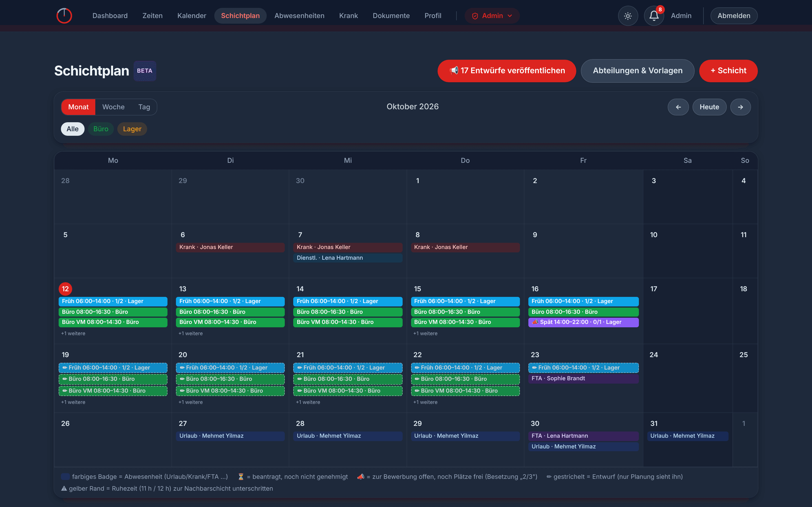This screenshot has width=812, height=507.
Task: Open FTA Sophie Brandt entry on 23rd
Action: click(x=583, y=379)
